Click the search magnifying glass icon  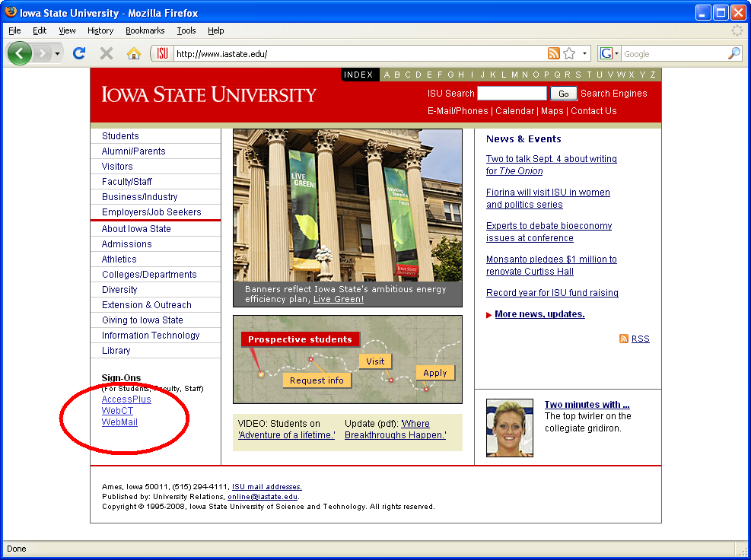pos(733,53)
